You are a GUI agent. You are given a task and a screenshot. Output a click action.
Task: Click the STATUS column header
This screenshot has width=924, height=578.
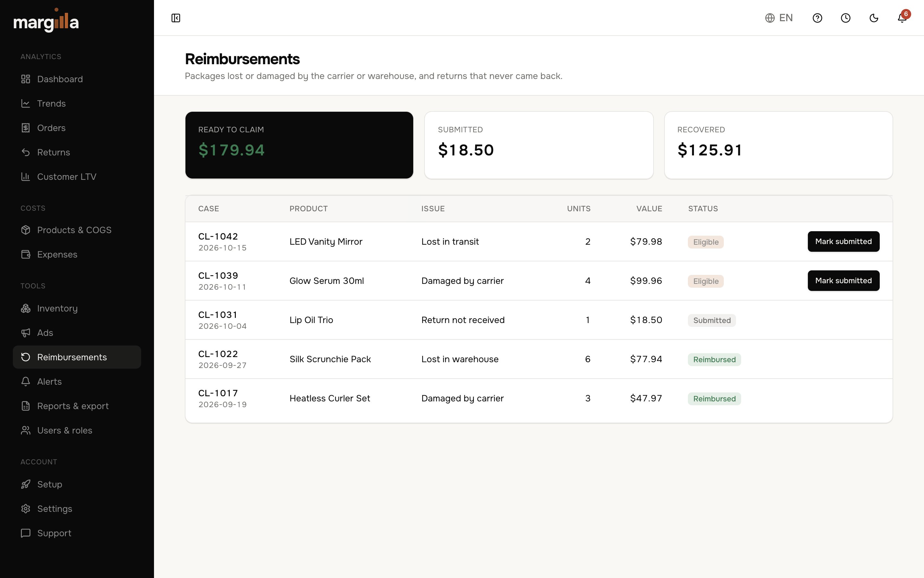703,209
